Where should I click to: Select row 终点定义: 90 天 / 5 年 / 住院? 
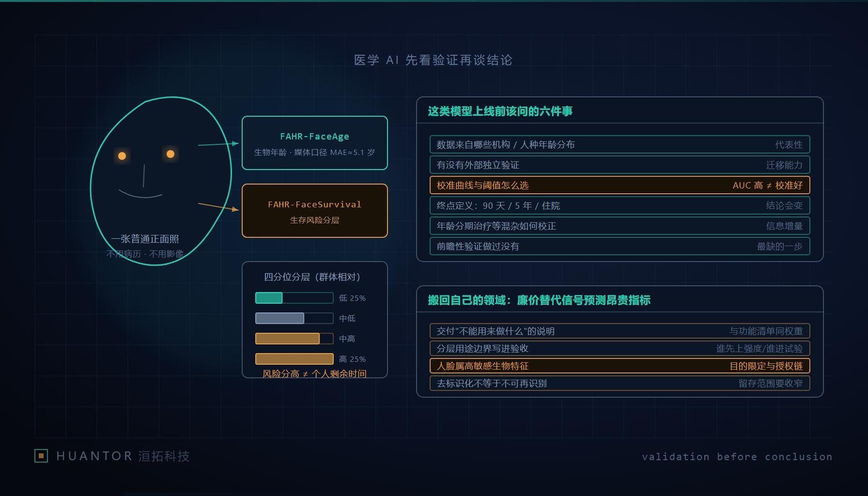620,205
